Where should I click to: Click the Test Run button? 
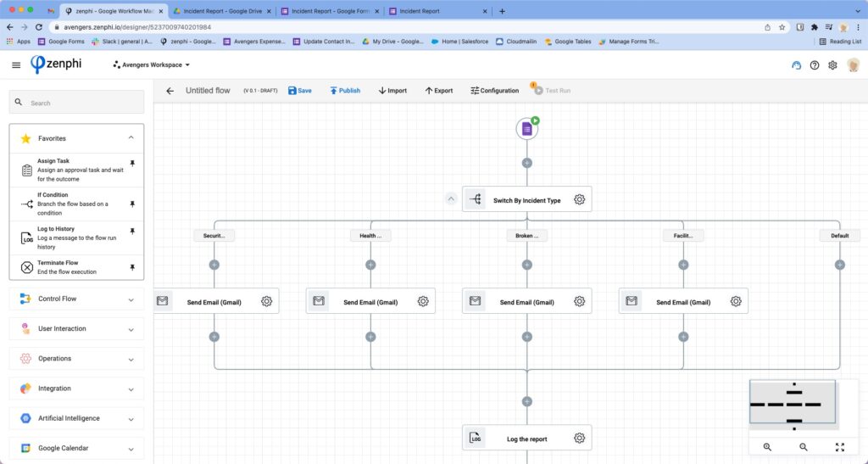coord(552,91)
